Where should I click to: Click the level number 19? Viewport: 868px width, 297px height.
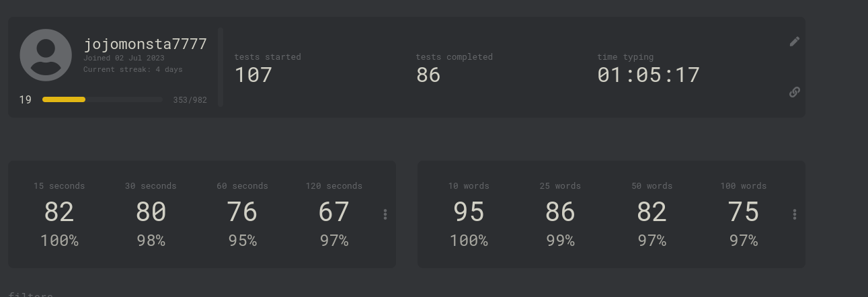[26, 99]
